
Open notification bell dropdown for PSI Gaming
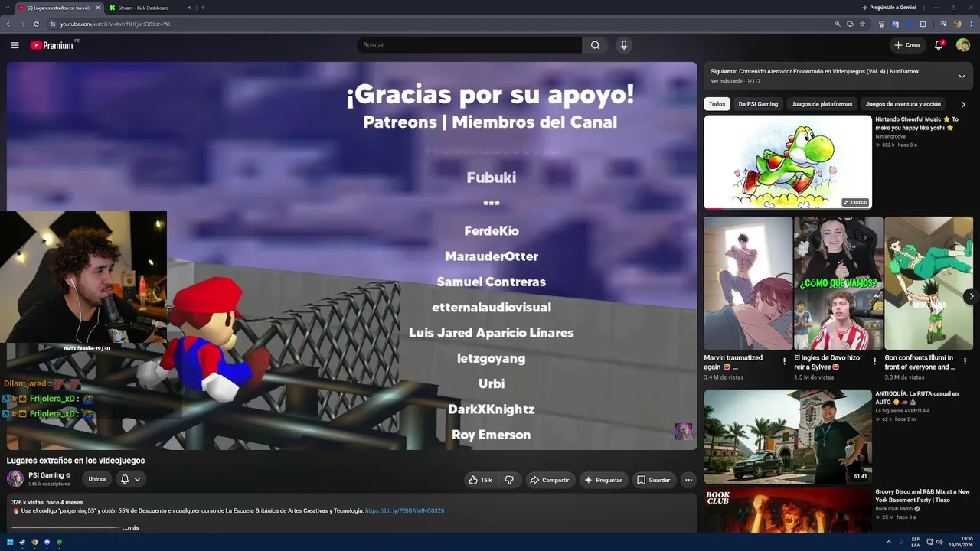tap(130, 479)
